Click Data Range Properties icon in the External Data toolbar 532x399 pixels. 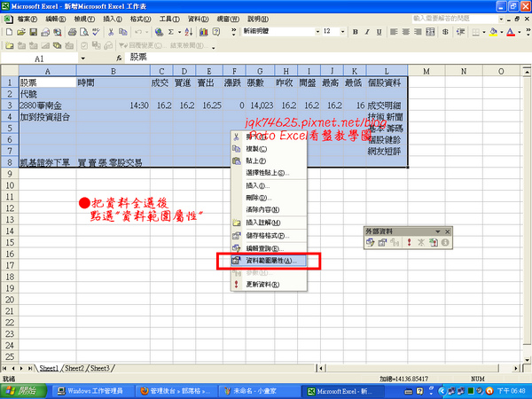382,243
